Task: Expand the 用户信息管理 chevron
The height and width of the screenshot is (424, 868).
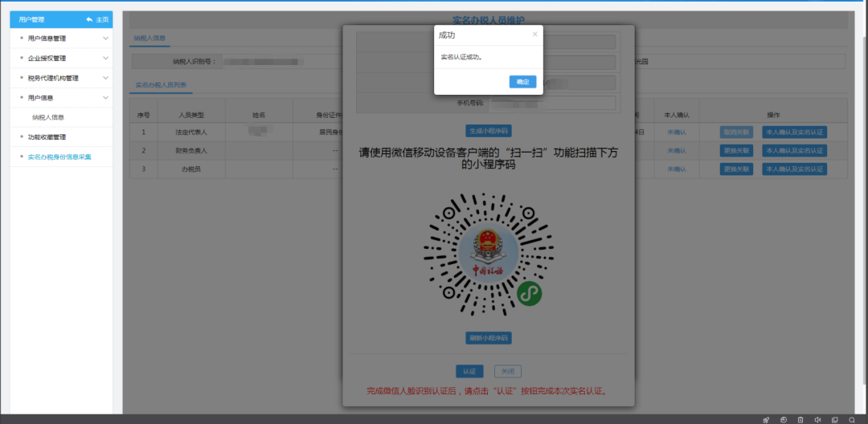Action: (106, 38)
